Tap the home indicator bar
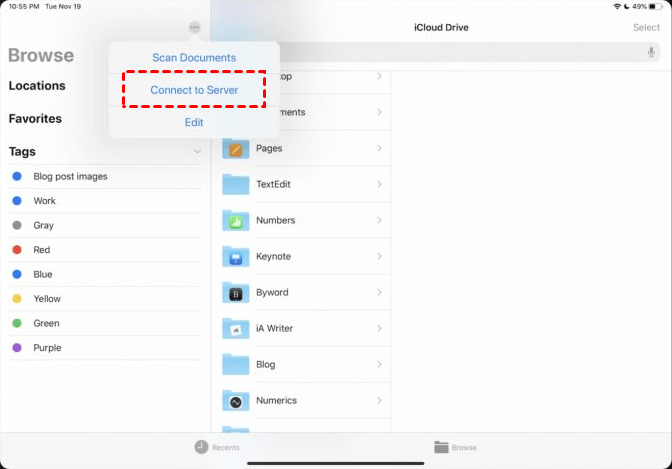This screenshot has width=672, height=469. click(336, 463)
